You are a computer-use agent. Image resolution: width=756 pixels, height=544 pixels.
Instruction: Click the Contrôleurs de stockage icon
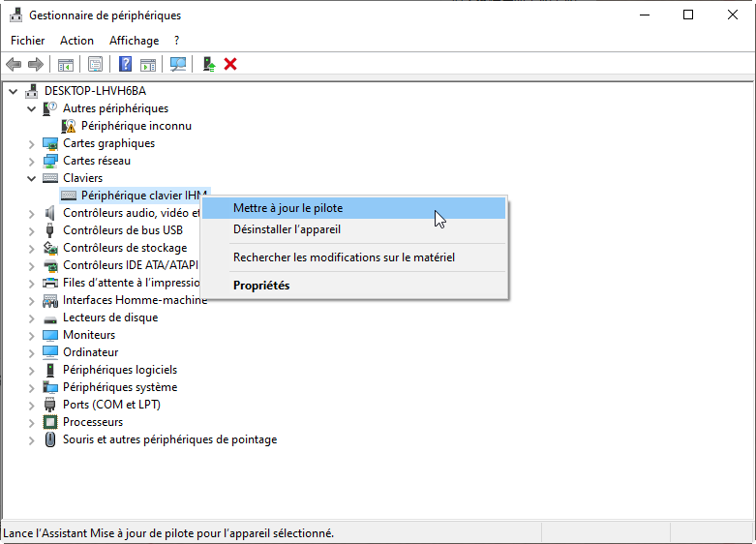(50, 248)
